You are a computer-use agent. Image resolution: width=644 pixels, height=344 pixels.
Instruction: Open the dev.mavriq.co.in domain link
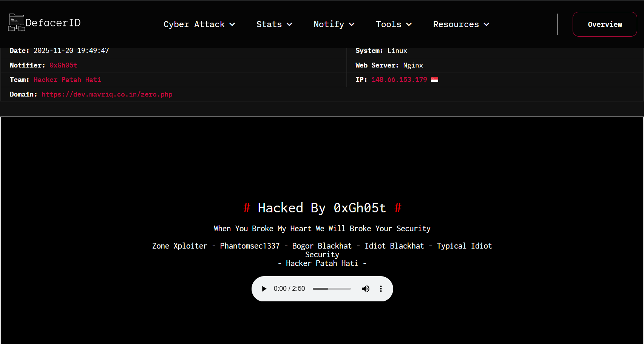point(107,94)
